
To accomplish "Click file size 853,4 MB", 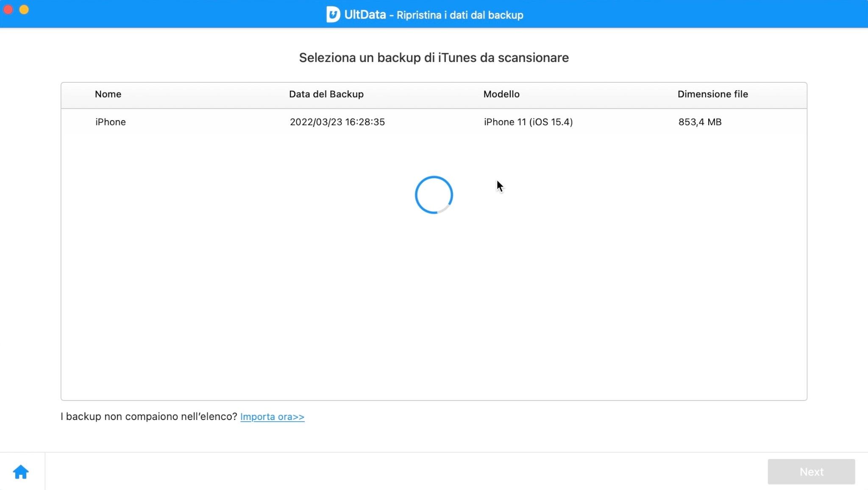I will 700,122.
